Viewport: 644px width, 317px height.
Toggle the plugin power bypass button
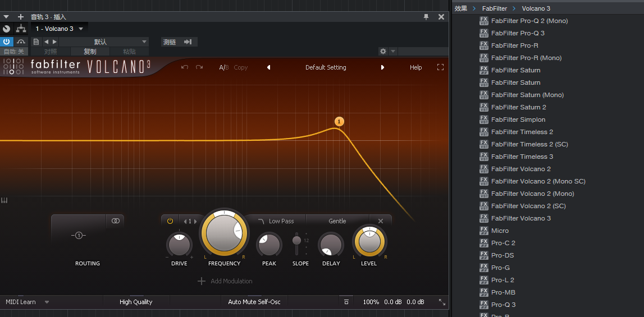click(7, 42)
